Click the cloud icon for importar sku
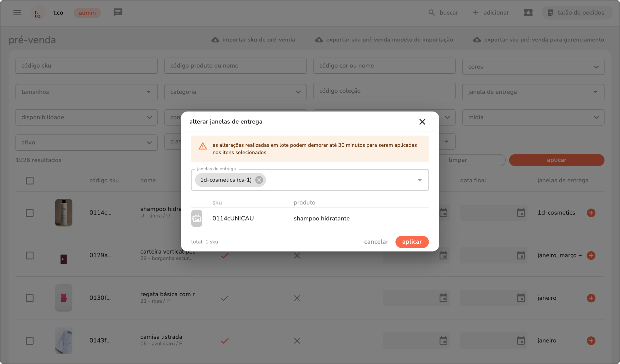 click(215, 40)
